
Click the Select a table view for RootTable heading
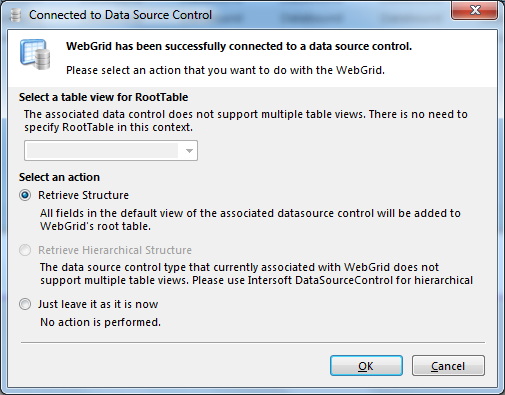[103, 97]
